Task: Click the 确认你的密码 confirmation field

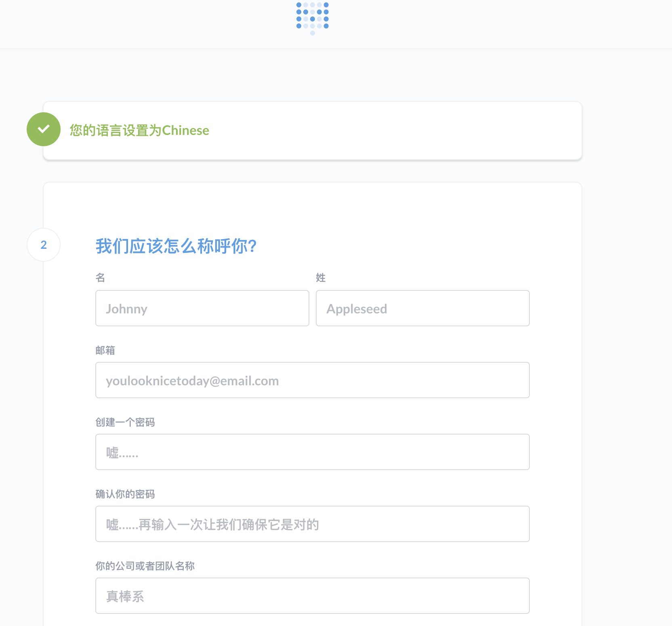Action: pos(312,524)
